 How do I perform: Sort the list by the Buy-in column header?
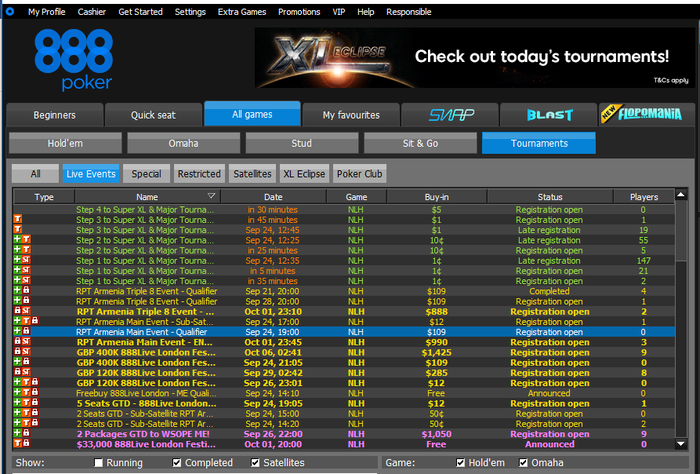[x=437, y=196]
